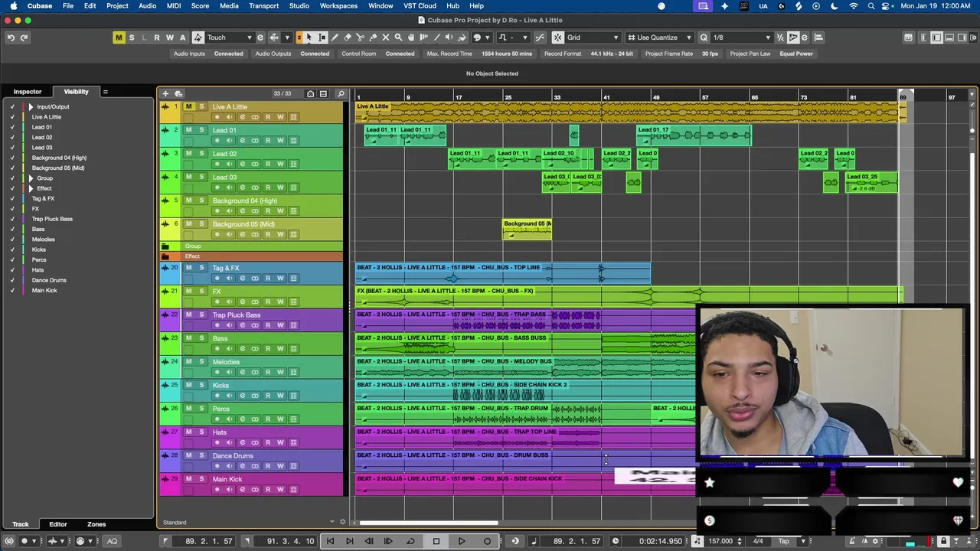The image size is (980, 551).
Task: Open the Grid snap type dropdown
Action: [x=593, y=37]
